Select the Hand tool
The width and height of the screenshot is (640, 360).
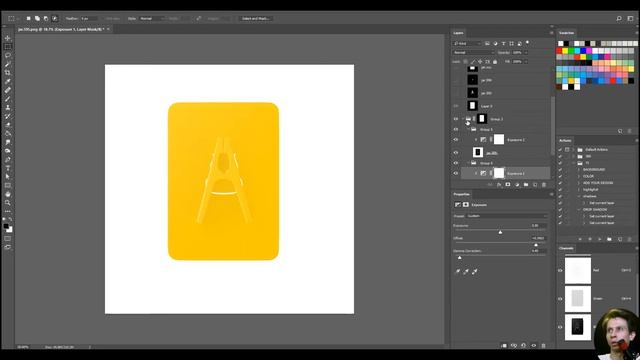pyautogui.click(x=7, y=194)
